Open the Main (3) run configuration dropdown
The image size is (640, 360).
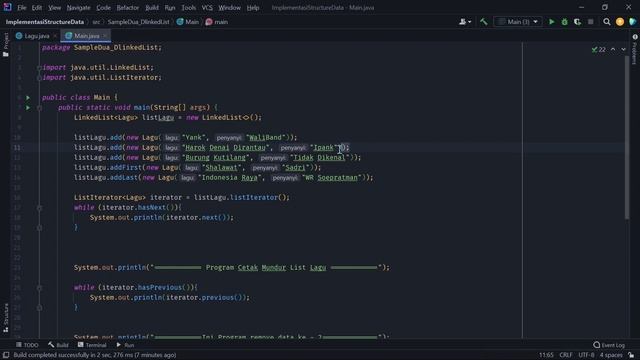click(518, 22)
